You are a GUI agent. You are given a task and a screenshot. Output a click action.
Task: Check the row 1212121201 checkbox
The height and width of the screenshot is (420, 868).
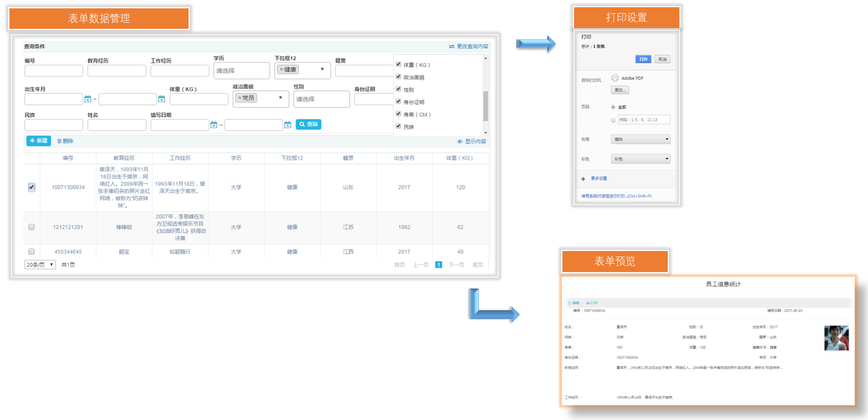(32, 227)
